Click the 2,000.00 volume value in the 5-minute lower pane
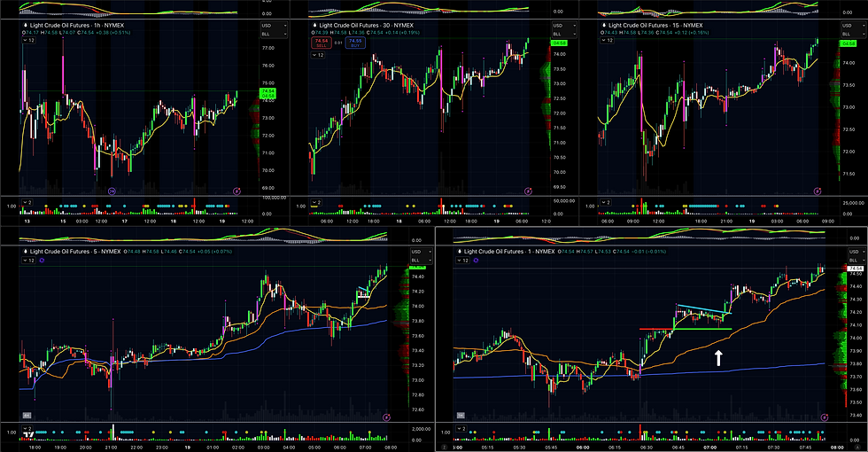This screenshot has height=452, width=868. tap(421, 429)
